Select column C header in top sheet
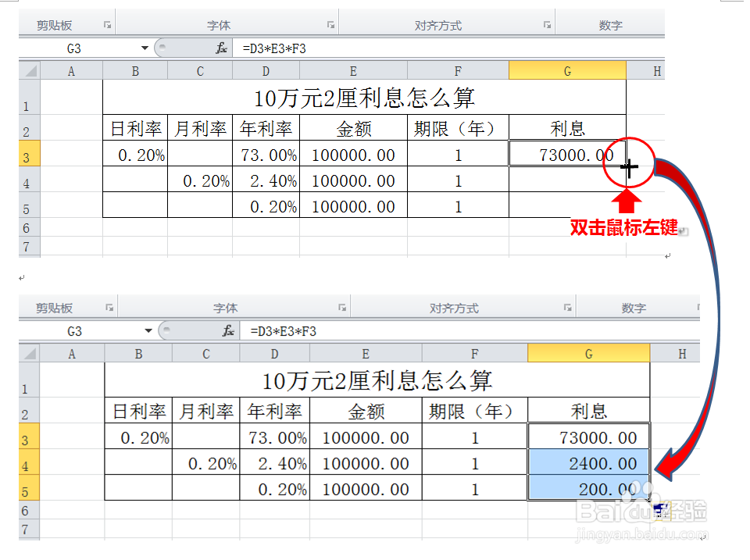Viewport: 750px width, 560px height. point(200,71)
